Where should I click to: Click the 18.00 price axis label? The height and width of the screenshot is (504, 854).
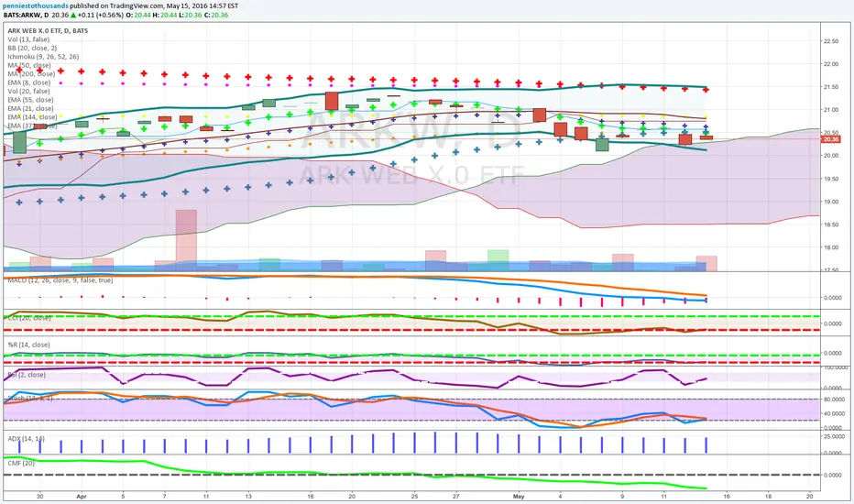pyautogui.click(x=831, y=247)
